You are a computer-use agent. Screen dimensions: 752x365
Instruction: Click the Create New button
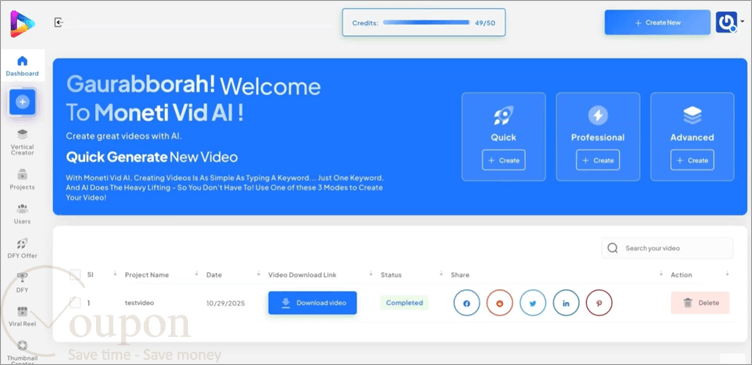tap(657, 23)
